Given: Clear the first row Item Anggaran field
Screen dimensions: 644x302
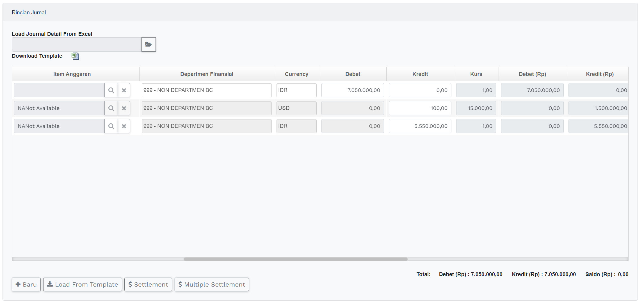Looking at the screenshot, I should point(124,90).
